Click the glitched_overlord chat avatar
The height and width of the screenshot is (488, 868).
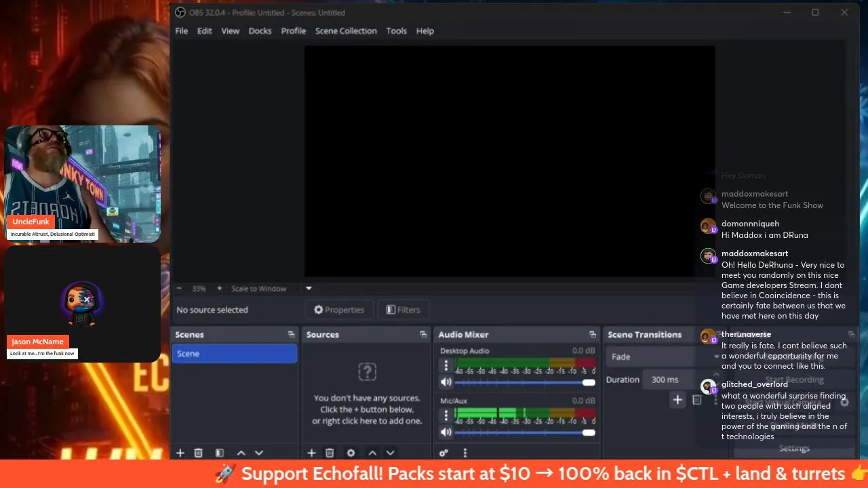click(x=708, y=387)
